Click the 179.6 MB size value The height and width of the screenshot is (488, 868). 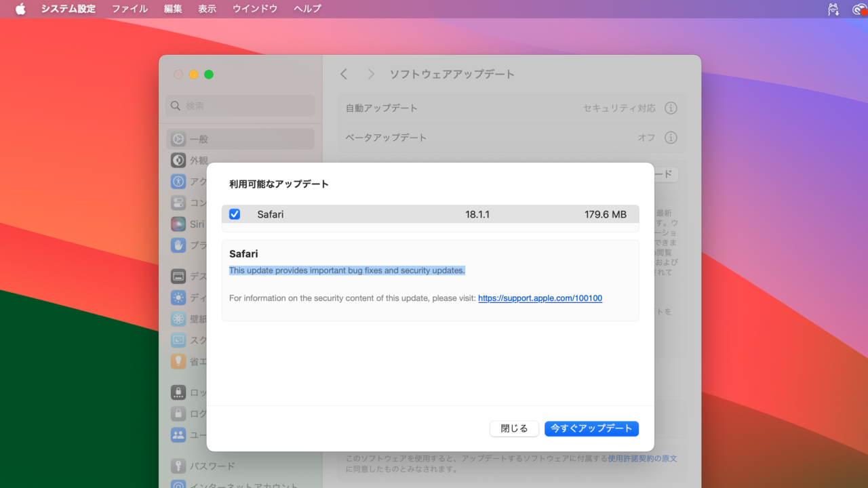(x=606, y=214)
